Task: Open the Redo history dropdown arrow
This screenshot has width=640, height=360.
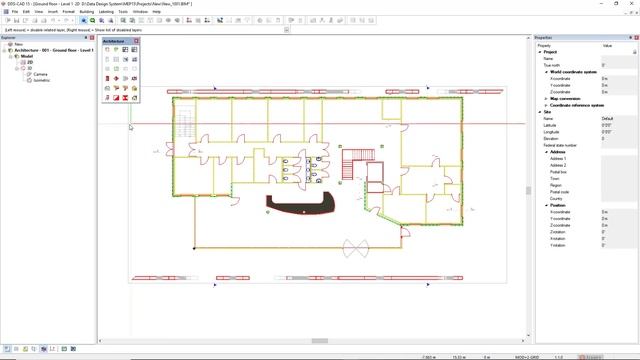Action: click(x=72, y=20)
